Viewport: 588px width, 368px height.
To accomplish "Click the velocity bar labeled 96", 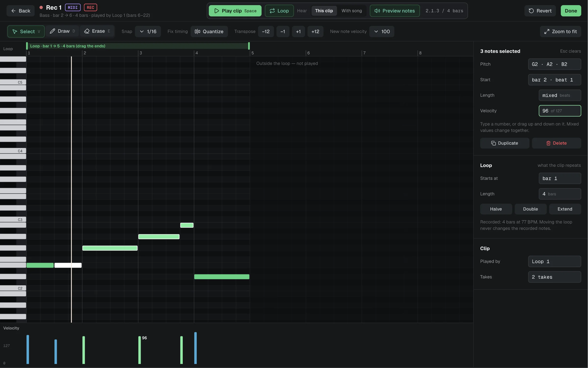I will [x=139, y=350].
